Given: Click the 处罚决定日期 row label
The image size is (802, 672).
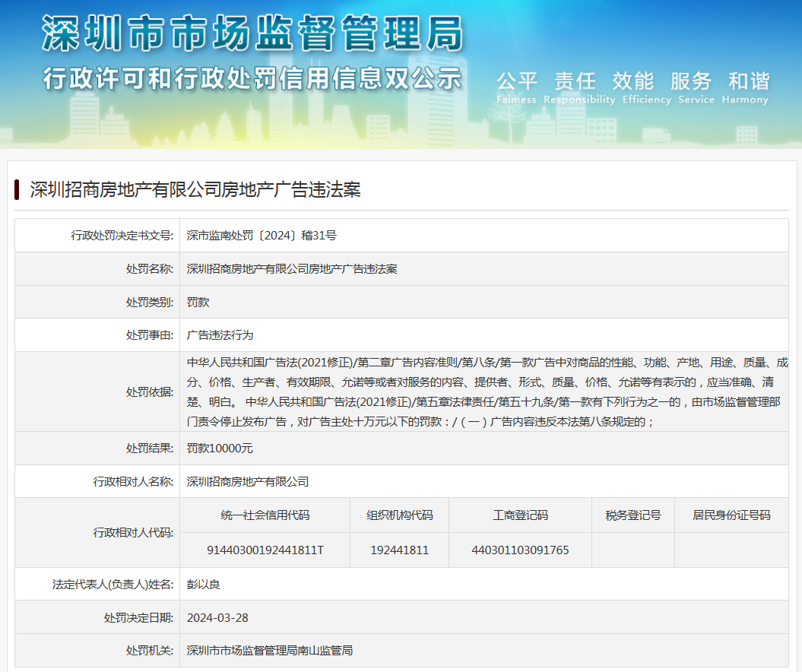Looking at the screenshot, I should coord(138,618).
